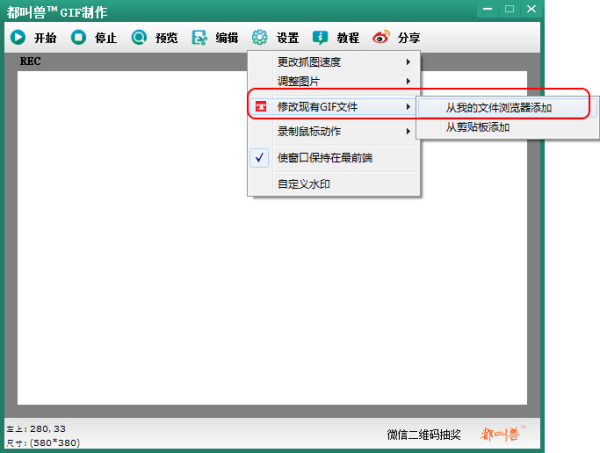Choose 从我的文件浏览器添加 submenu item
Viewport: 600px width, 453px height.
507,108
